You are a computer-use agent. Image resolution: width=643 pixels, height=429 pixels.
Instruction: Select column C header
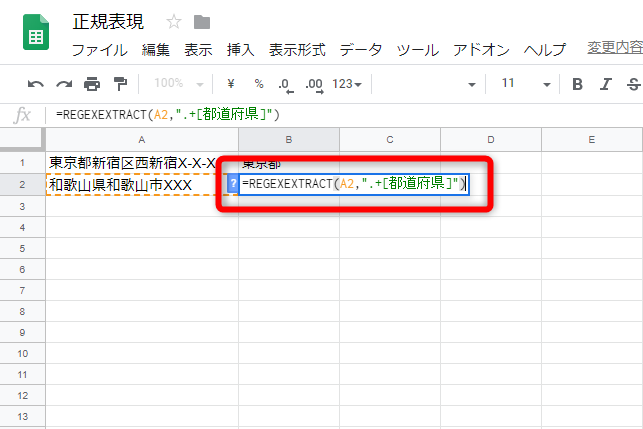point(390,140)
